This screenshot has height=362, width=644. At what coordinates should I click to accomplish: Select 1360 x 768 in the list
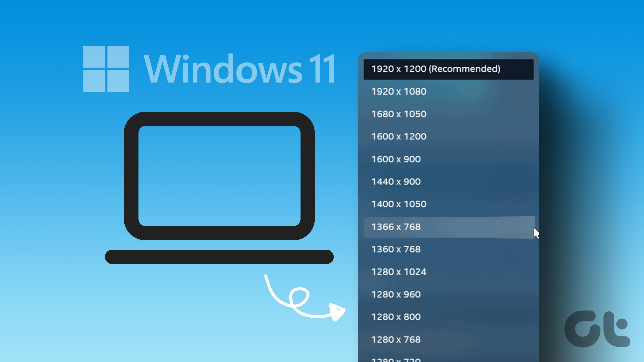point(448,249)
